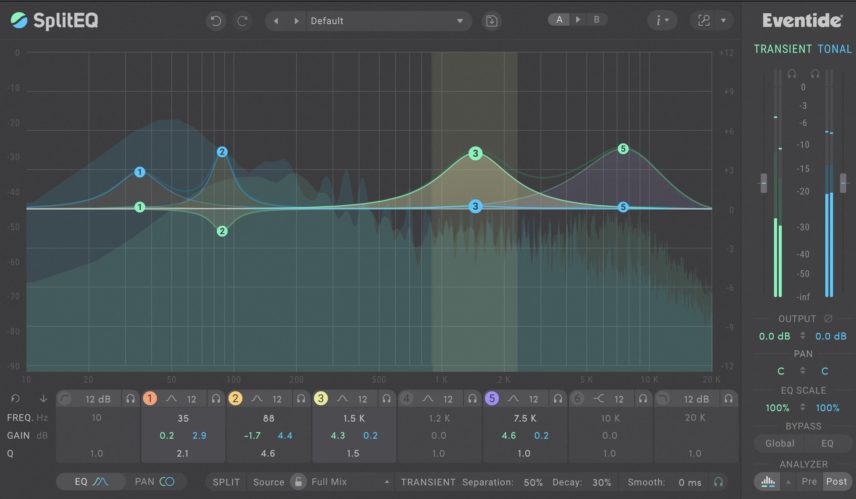Change band 3 bell filter shape
The height and width of the screenshot is (499, 856).
pyautogui.click(x=342, y=399)
